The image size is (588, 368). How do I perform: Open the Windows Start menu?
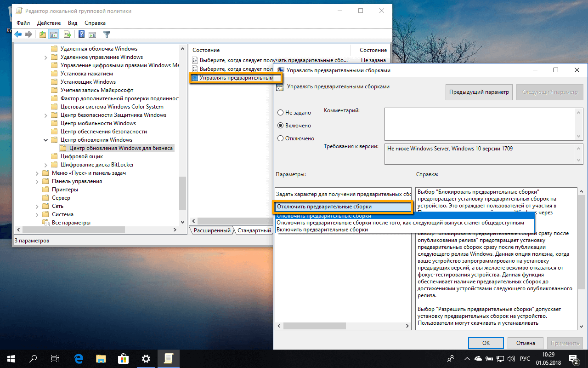11,358
